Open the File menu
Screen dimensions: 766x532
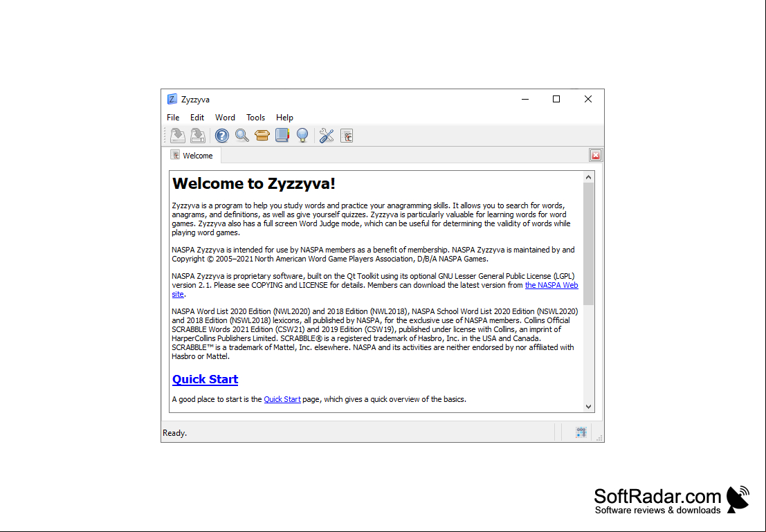(x=173, y=117)
